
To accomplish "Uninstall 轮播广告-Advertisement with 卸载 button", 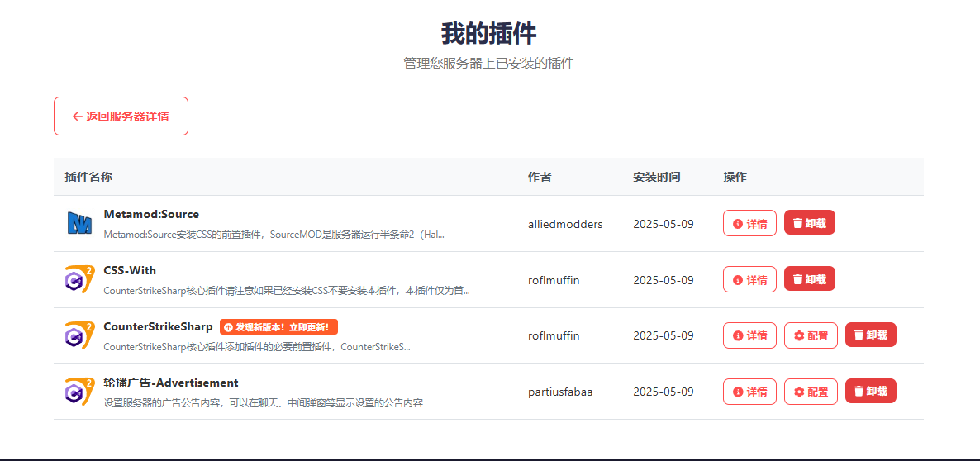I will click(x=871, y=392).
